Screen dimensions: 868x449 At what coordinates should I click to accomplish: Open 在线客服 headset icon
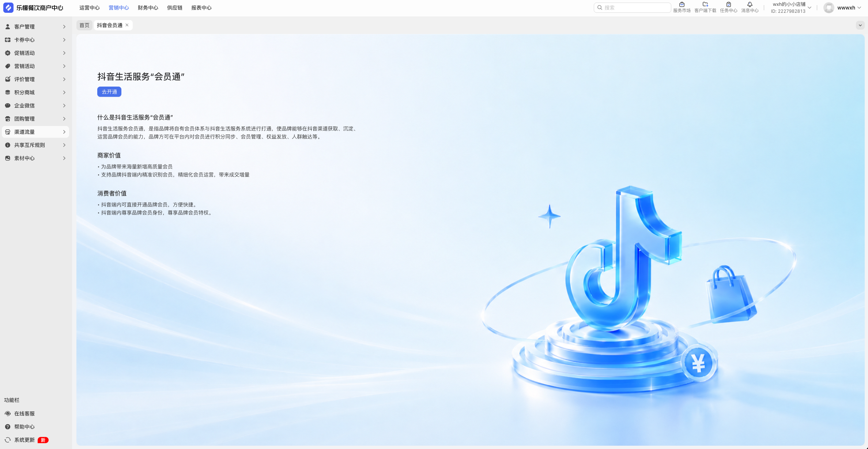(8, 414)
